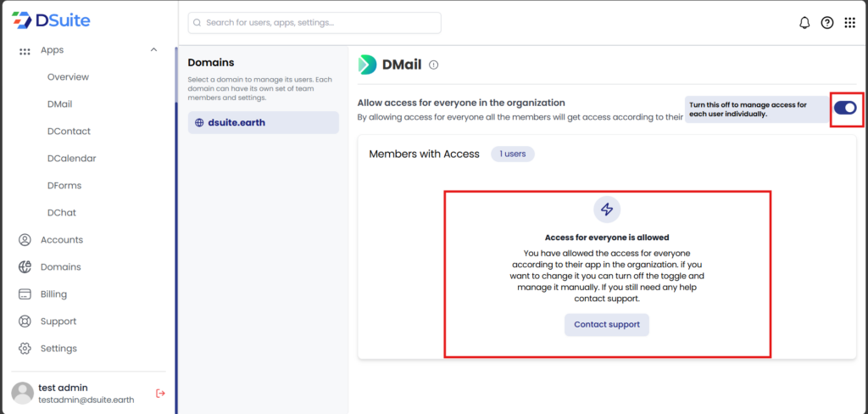Open the Billing page

tap(53, 294)
